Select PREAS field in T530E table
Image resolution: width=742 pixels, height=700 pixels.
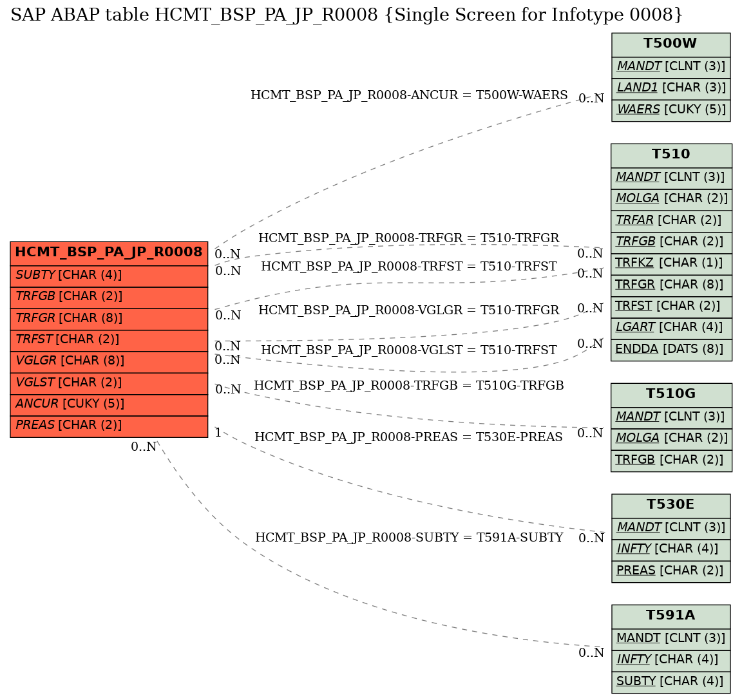point(671,571)
